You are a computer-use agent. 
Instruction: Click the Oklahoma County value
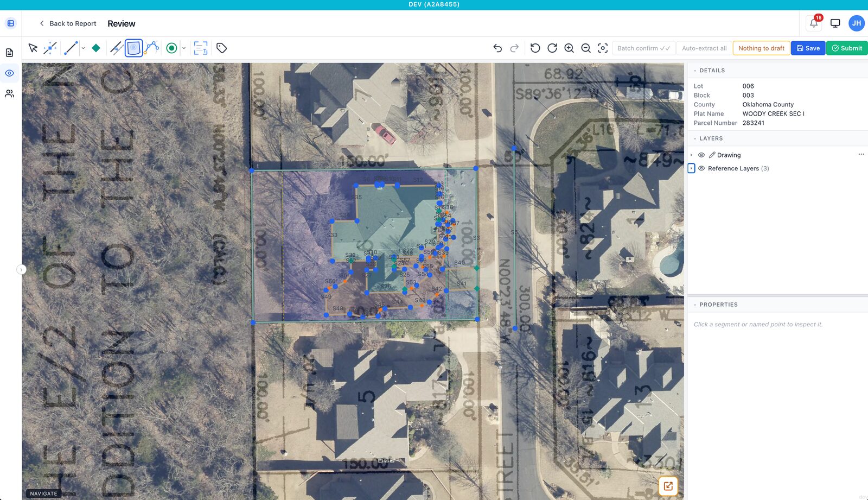click(768, 105)
